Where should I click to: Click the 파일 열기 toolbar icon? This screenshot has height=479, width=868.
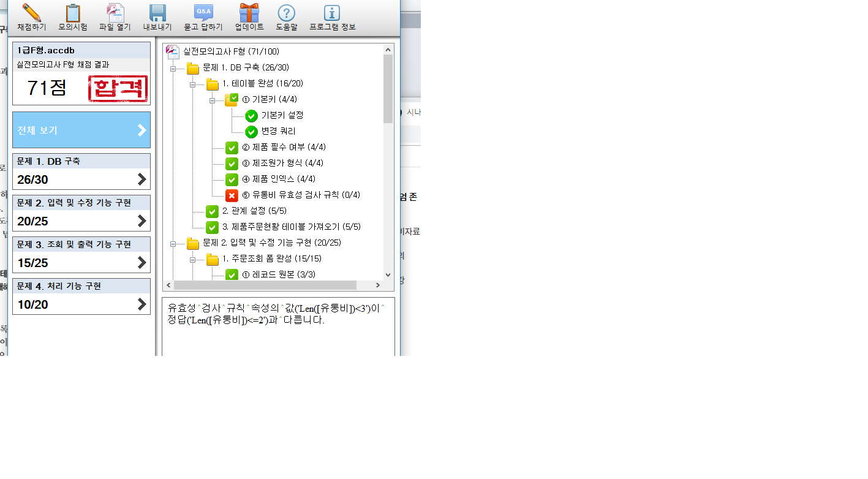(x=115, y=13)
